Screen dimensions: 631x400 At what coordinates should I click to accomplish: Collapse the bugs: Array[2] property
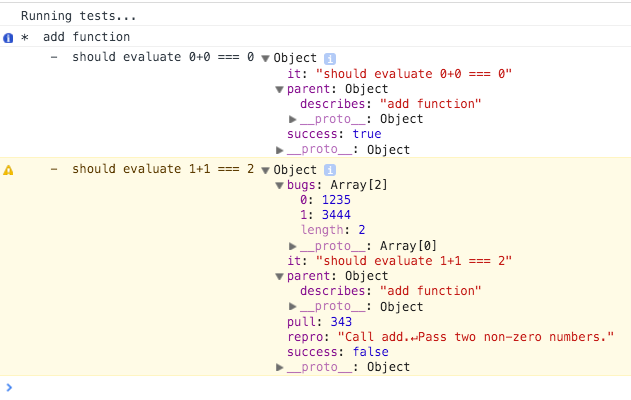point(279,186)
